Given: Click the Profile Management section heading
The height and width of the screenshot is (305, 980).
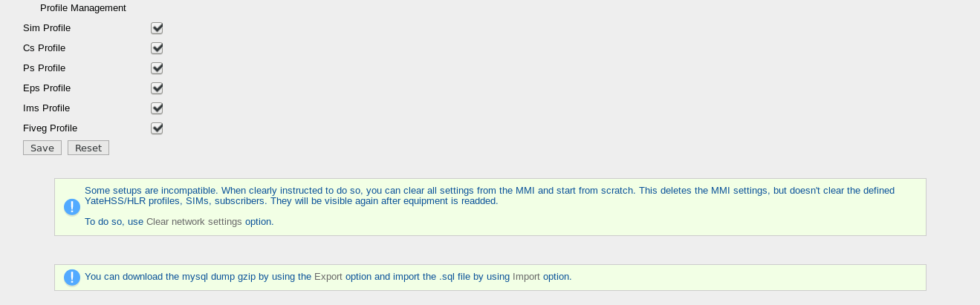Looking at the screenshot, I should click(x=83, y=7).
